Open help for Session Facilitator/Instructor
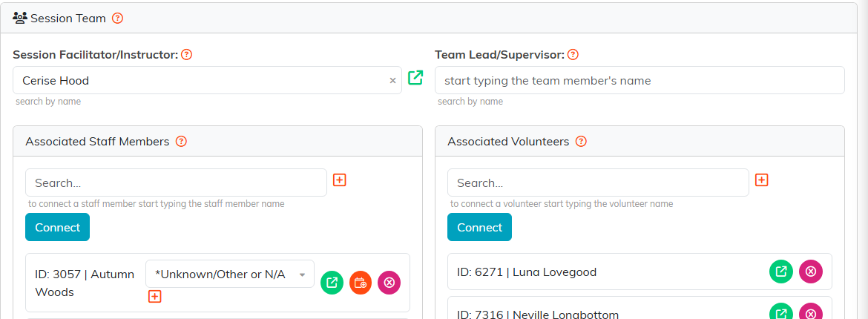The height and width of the screenshot is (319, 868). [186, 54]
